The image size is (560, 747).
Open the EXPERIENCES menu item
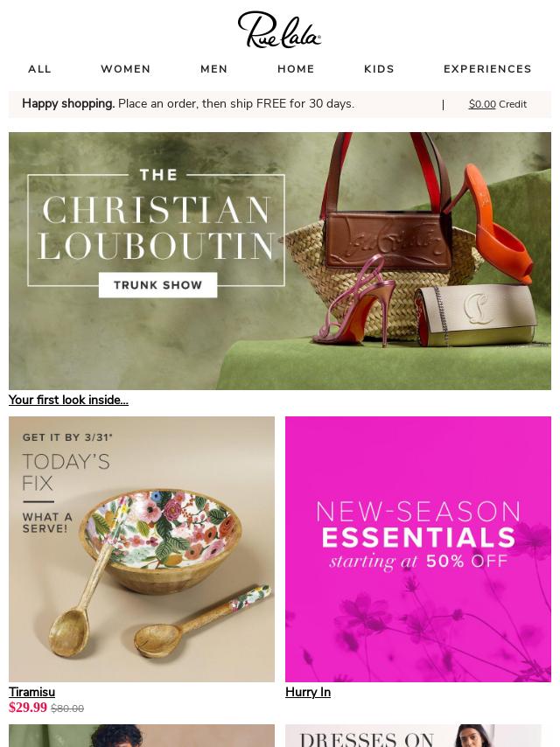point(487,69)
